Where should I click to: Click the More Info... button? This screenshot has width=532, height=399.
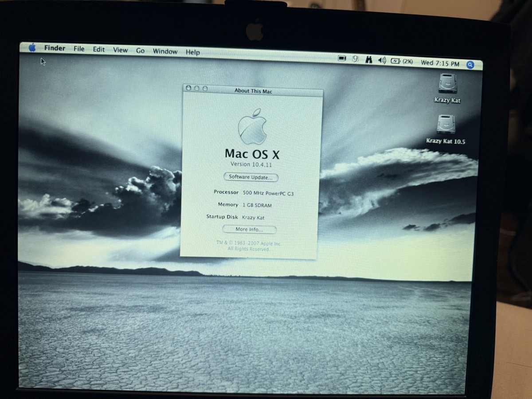pyautogui.click(x=249, y=230)
